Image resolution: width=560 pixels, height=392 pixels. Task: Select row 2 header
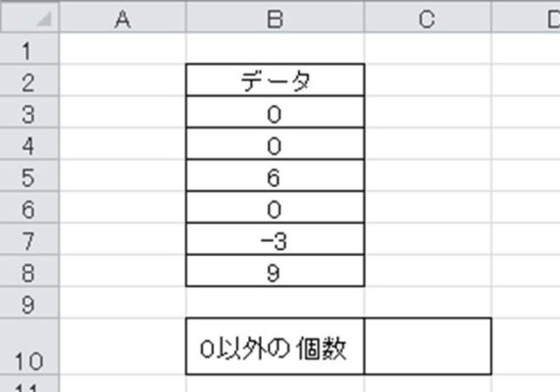click(28, 80)
